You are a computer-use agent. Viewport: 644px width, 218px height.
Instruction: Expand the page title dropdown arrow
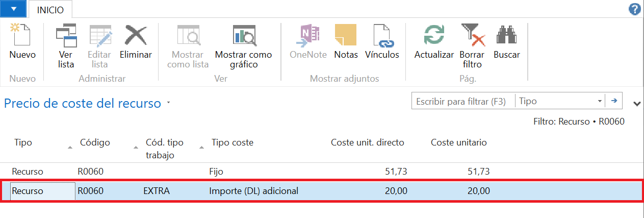click(168, 104)
